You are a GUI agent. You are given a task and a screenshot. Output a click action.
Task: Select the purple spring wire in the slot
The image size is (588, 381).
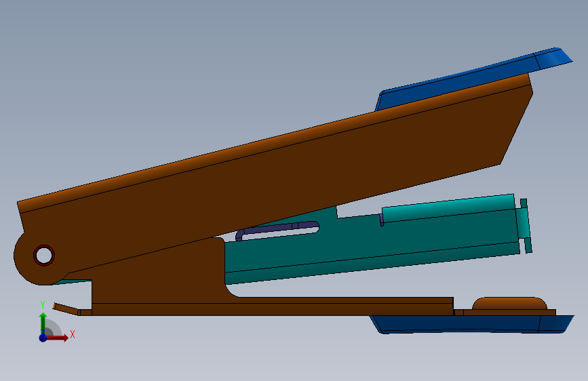[277, 230]
